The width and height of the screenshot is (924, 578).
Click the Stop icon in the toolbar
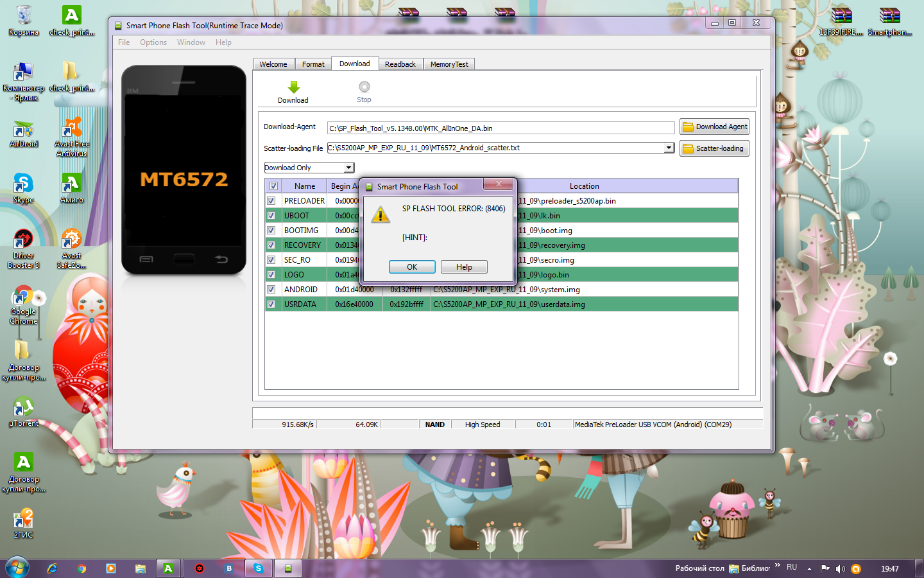click(364, 87)
